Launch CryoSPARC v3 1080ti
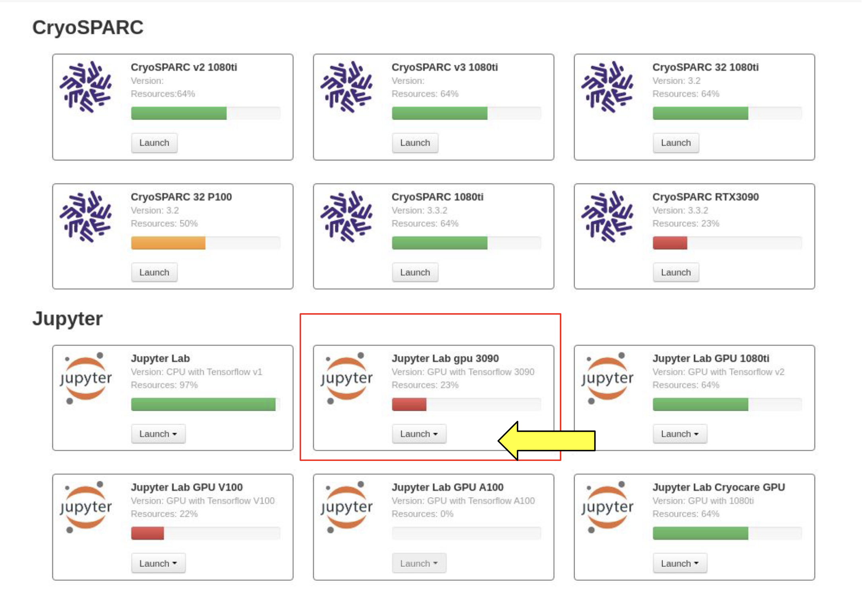 415,143
